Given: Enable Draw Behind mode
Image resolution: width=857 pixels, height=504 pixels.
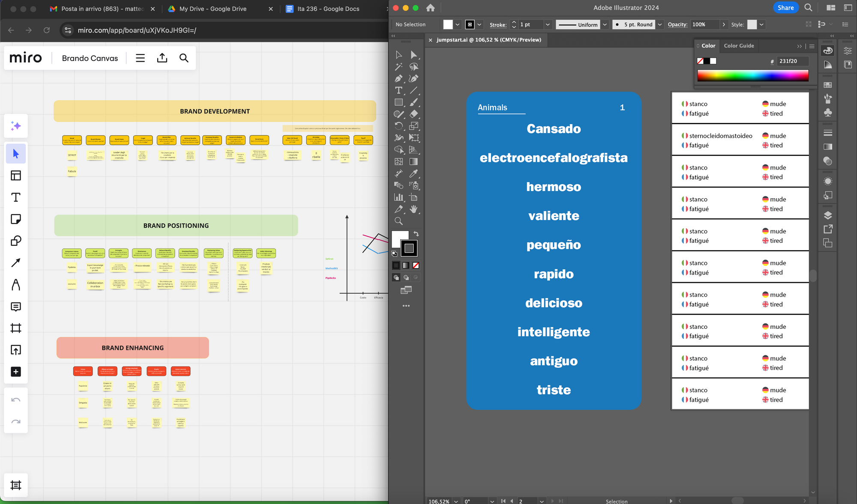Looking at the screenshot, I should coord(406,277).
